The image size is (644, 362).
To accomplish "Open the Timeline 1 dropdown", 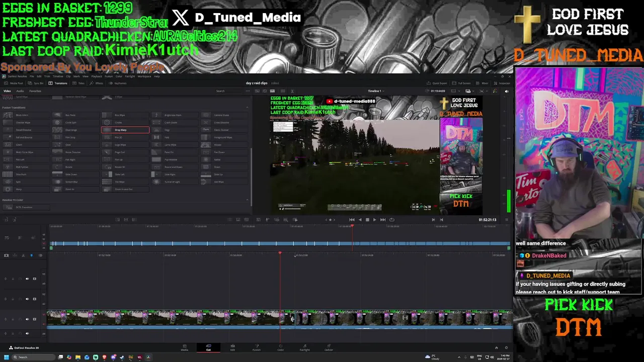I will coord(376,91).
